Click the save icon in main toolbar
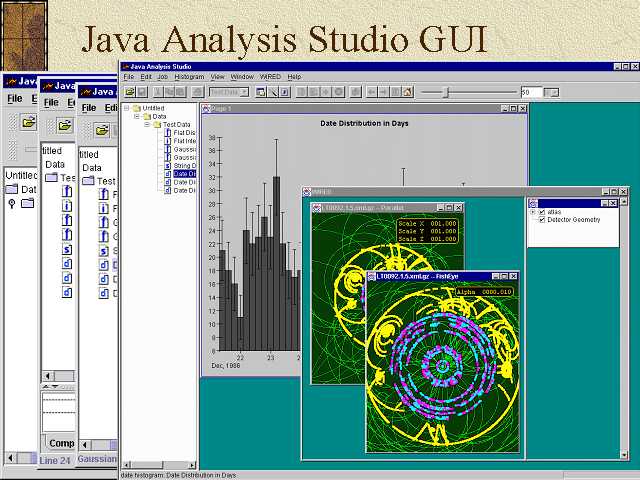This screenshot has height=480, width=640. (x=142, y=92)
